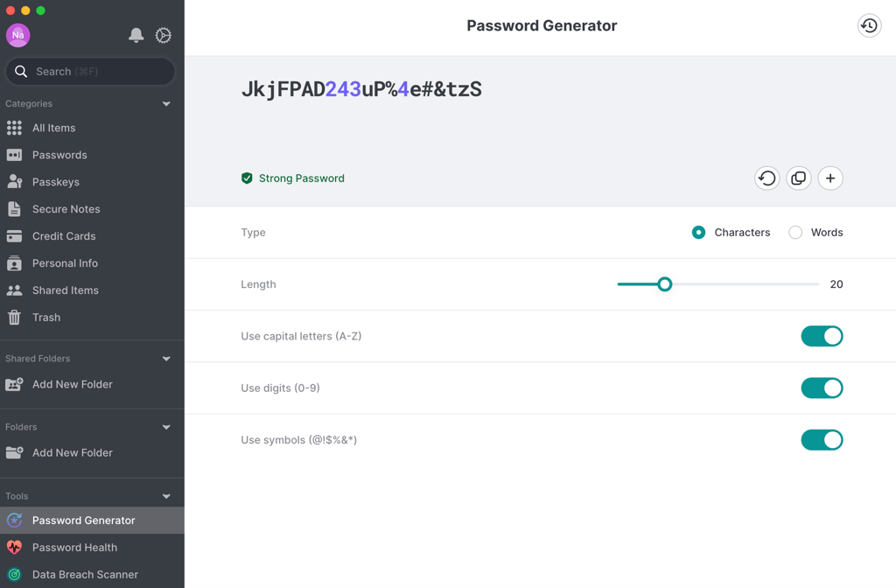Collapse the Tools section arrow
Image resolution: width=896 pixels, height=588 pixels.
coord(166,497)
